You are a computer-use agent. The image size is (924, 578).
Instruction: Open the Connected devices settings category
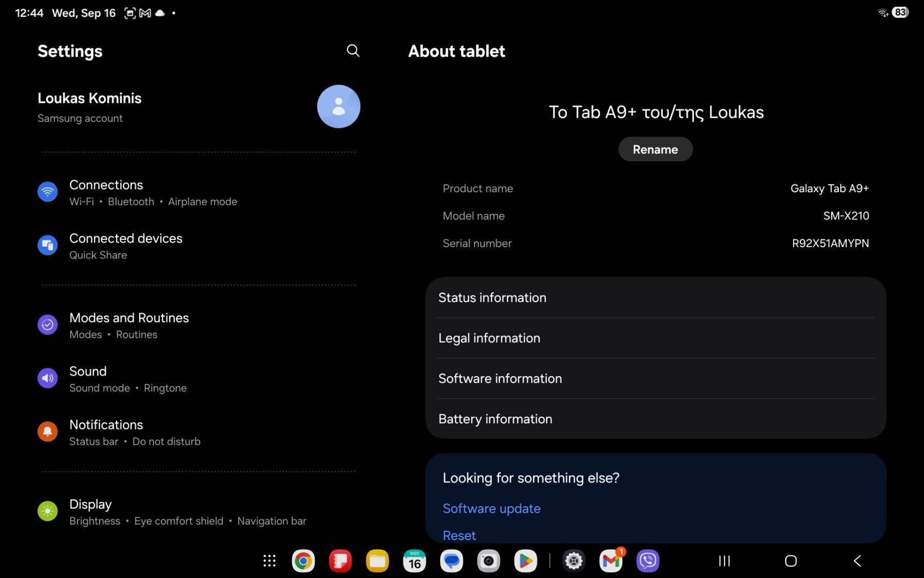199,246
